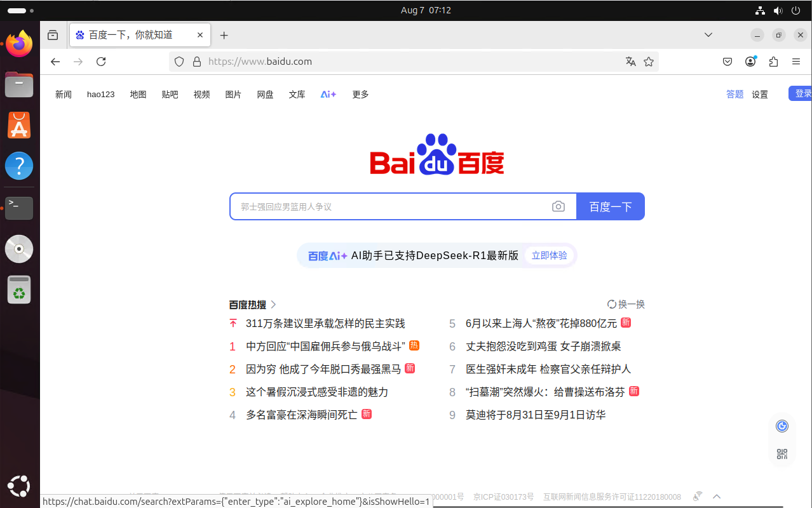Image resolution: width=812 pixels, height=508 pixels.
Task: Go to 地图 maps
Action: click(139, 95)
